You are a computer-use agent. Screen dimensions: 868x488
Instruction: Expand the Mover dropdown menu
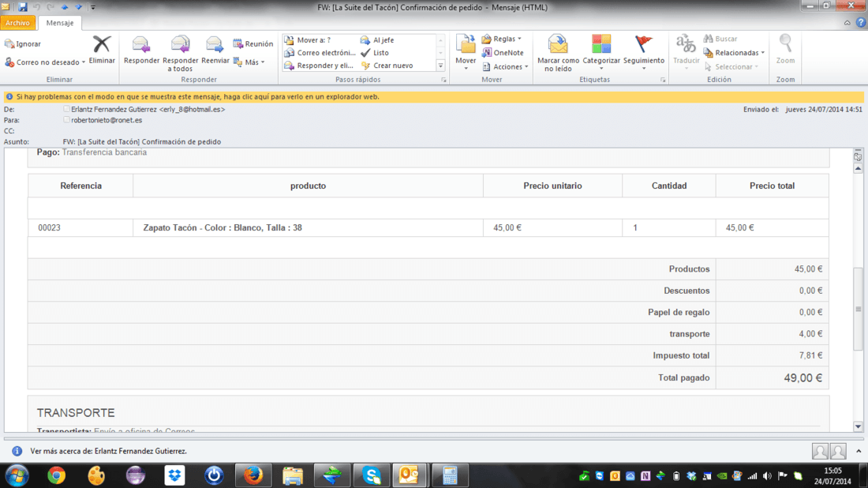click(x=466, y=69)
